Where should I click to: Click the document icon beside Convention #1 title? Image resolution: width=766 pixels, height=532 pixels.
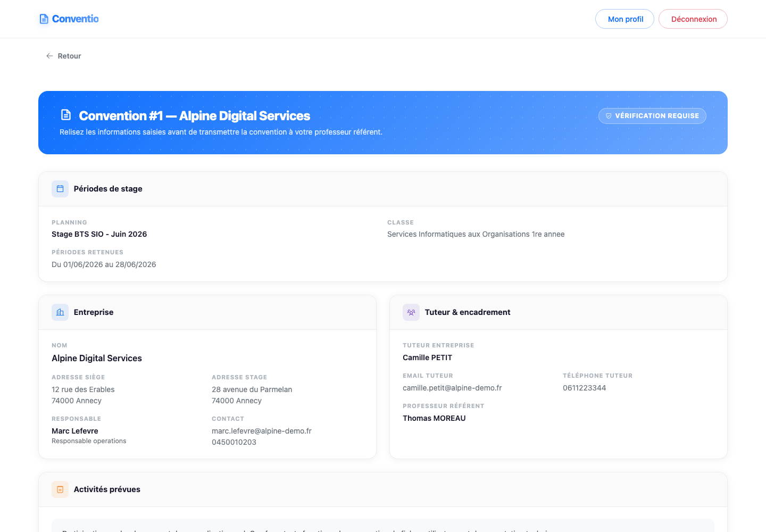pyautogui.click(x=66, y=115)
